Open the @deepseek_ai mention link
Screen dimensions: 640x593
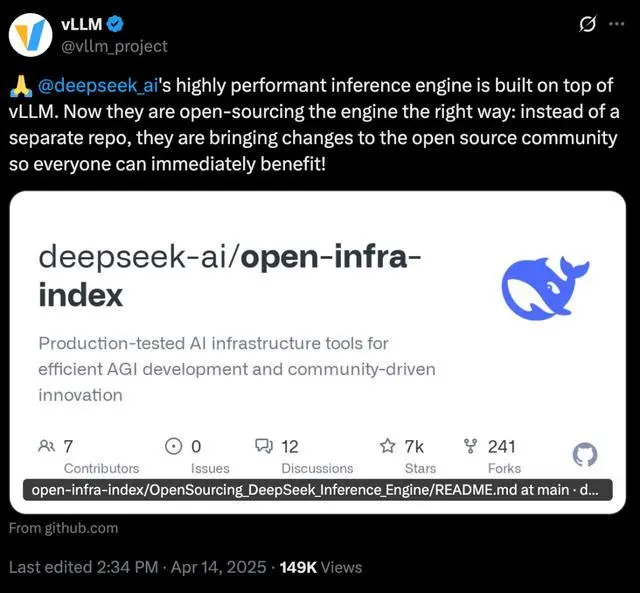93,86
